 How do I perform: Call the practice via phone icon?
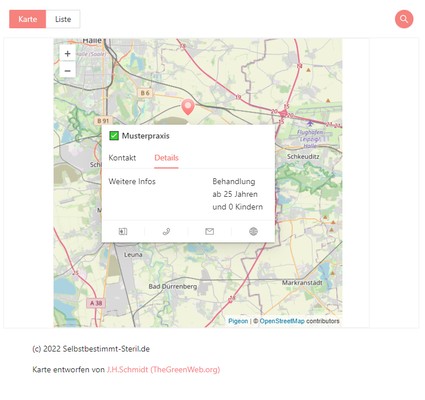(166, 231)
